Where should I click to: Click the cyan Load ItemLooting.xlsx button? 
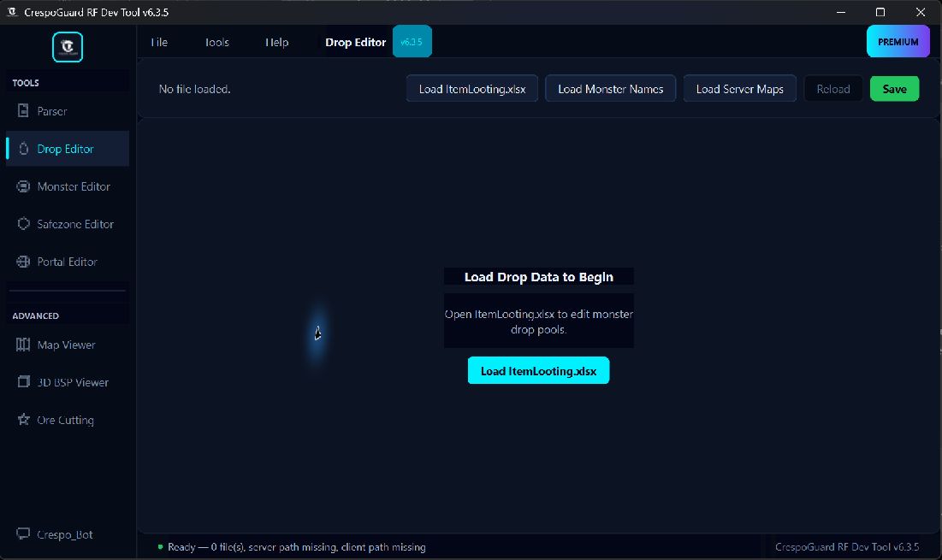click(x=538, y=371)
